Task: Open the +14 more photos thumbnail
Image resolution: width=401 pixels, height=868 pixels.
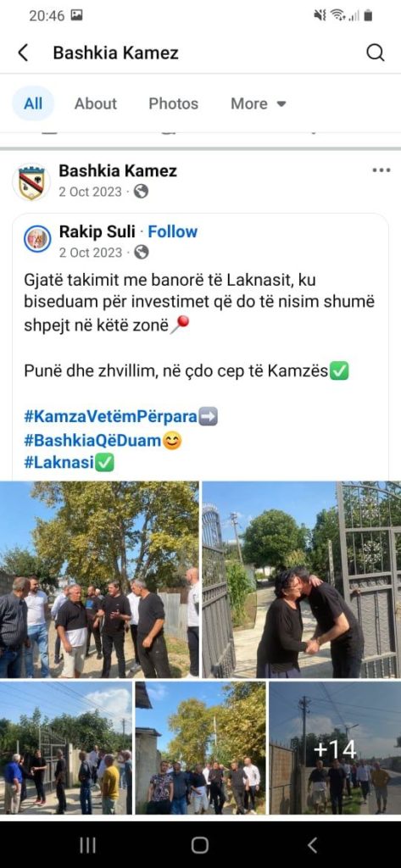Action: tap(335, 748)
